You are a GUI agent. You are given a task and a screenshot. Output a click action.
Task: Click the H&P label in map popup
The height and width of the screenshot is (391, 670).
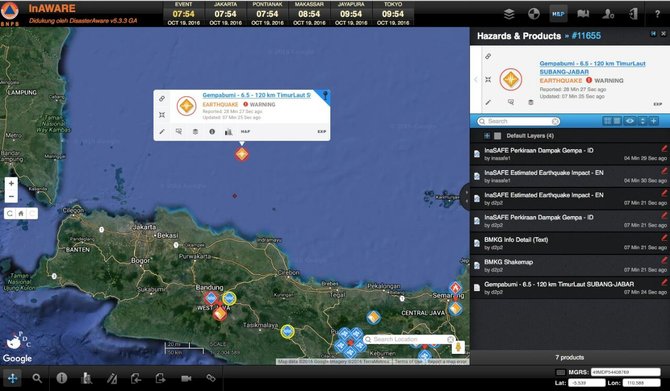[x=245, y=132]
